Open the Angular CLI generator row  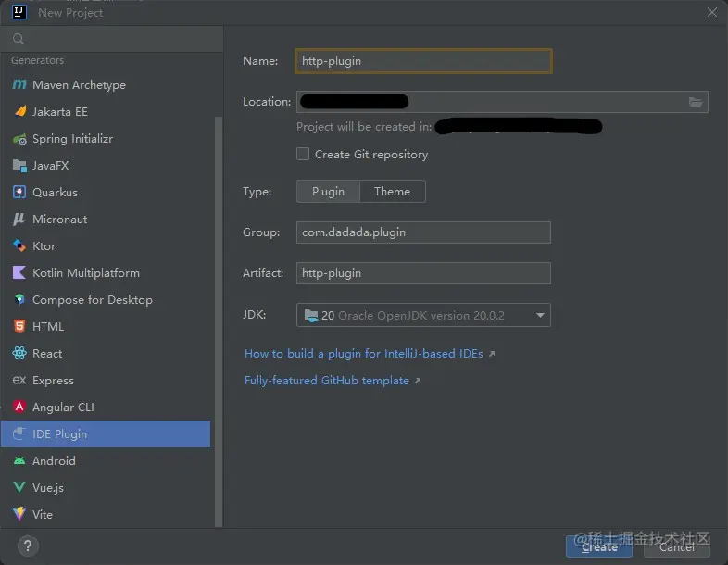[x=106, y=407]
